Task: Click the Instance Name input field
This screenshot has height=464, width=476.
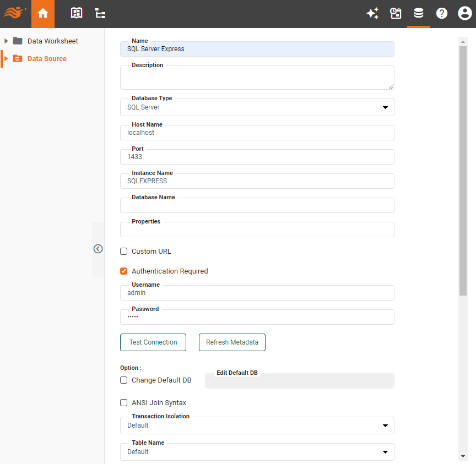Action: point(257,181)
